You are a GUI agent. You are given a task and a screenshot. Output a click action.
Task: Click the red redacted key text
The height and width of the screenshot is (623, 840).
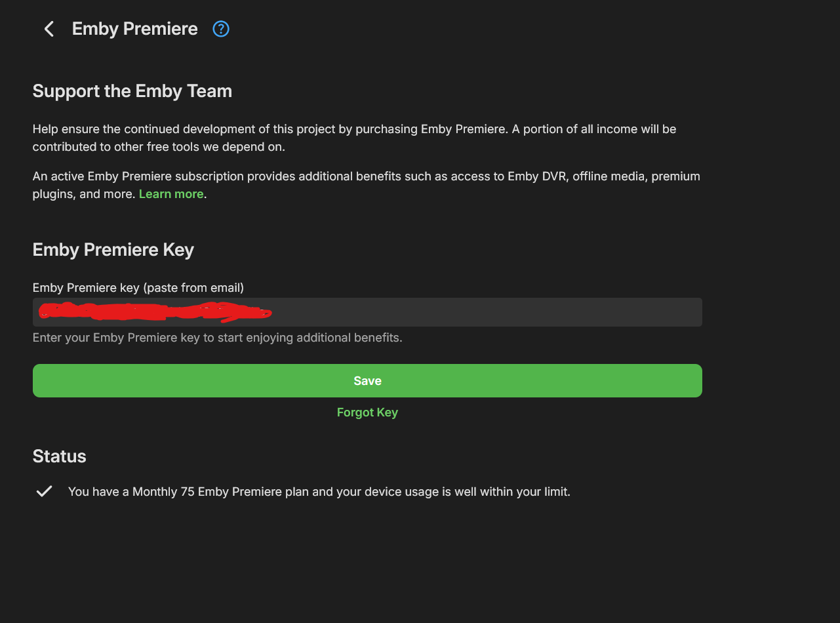tap(154, 311)
